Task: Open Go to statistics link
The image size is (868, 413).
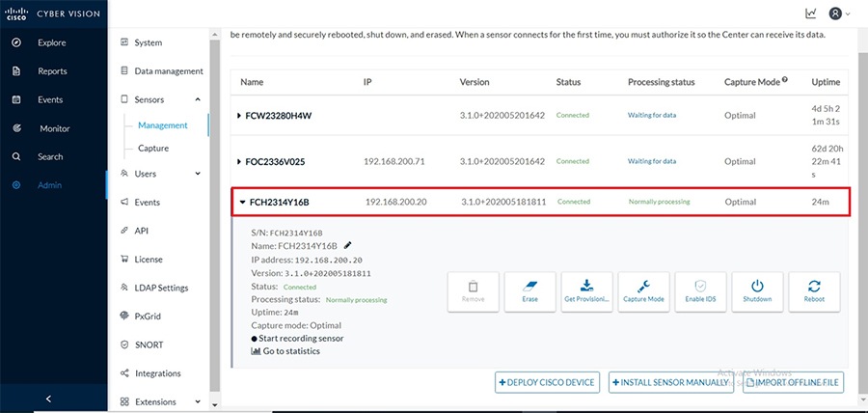Action: click(x=285, y=351)
